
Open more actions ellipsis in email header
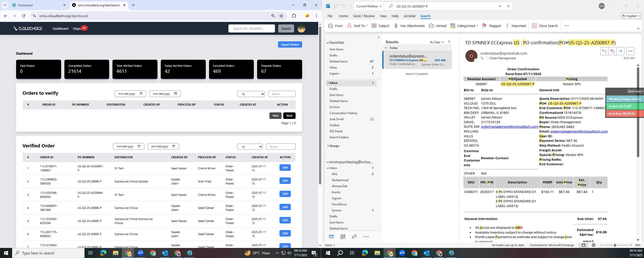click(x=630, y=51)
